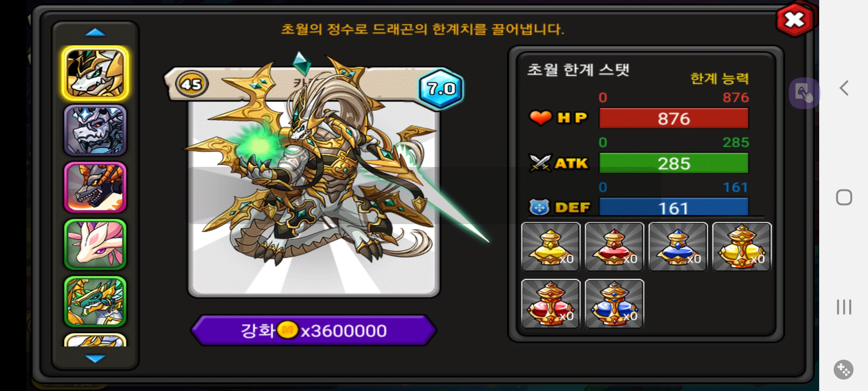Tap the purple touch-lock overlay icon
This screenshot has height=391, width=868.
pos(804,93)
